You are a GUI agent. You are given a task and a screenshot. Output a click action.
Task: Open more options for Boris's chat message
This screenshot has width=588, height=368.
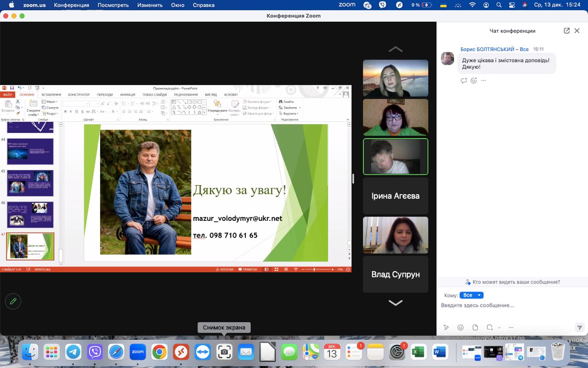pyautogui.click(x=483, y=80)
